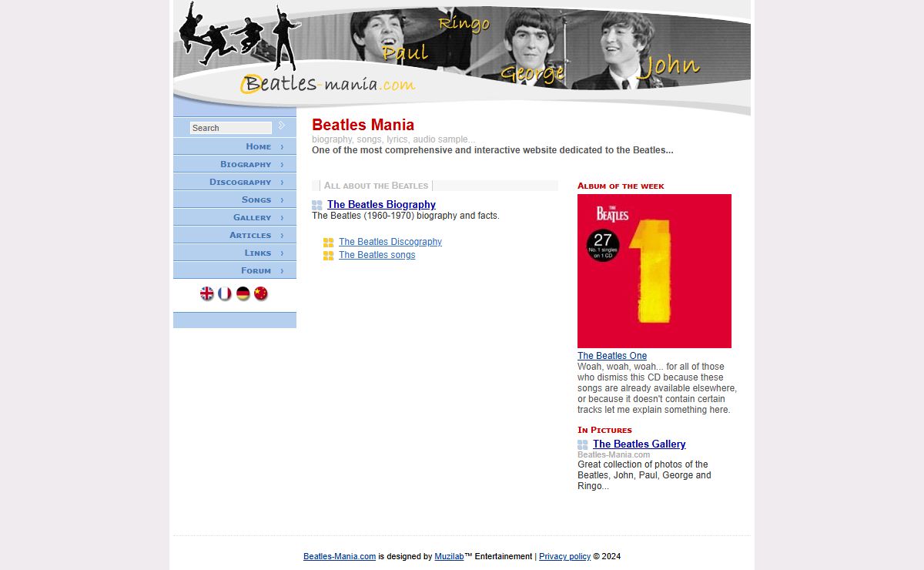Click yellow icon beside The Beatles Discography
This screenshot has height=570, width=924.
click(329, 243)
